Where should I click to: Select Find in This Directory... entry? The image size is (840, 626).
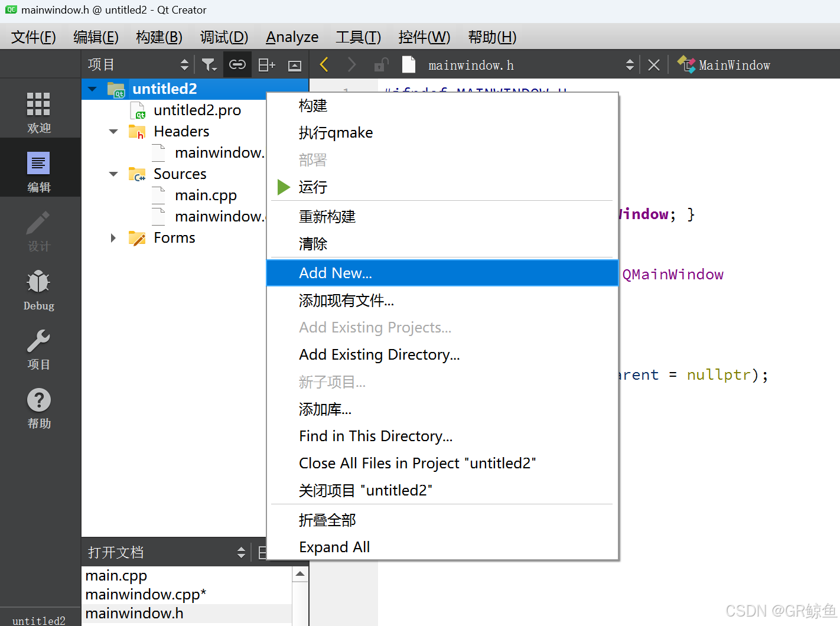pos(442,436)
